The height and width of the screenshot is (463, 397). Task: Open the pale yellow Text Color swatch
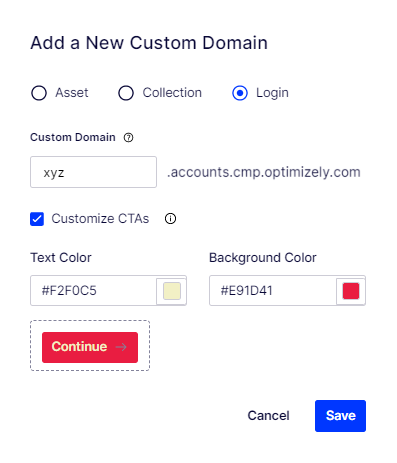click(172, 291)
